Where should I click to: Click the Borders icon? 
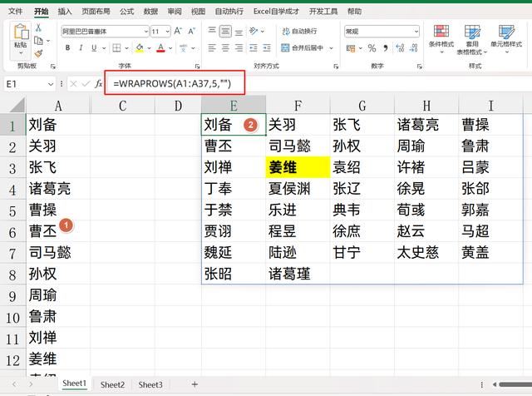pyautogui.click(x=116, y=48)
